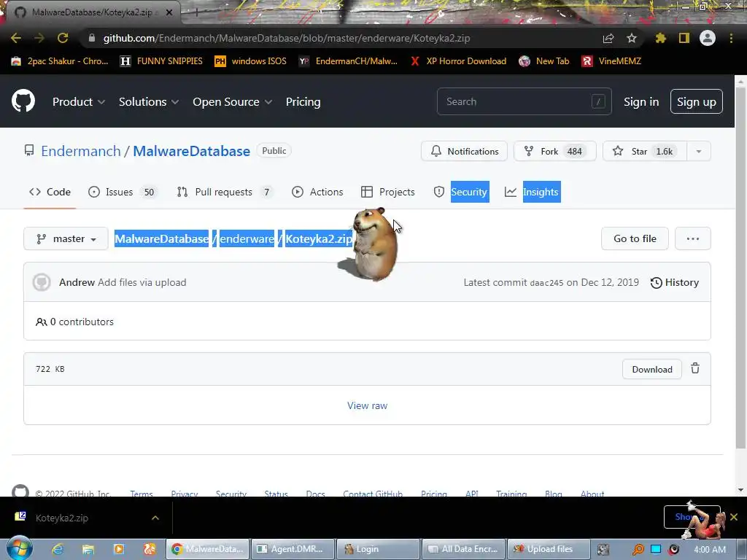Screen dimensions: 747x560
Task: Close the MalwareDatabase browser tab
Action: pos(169,12)
